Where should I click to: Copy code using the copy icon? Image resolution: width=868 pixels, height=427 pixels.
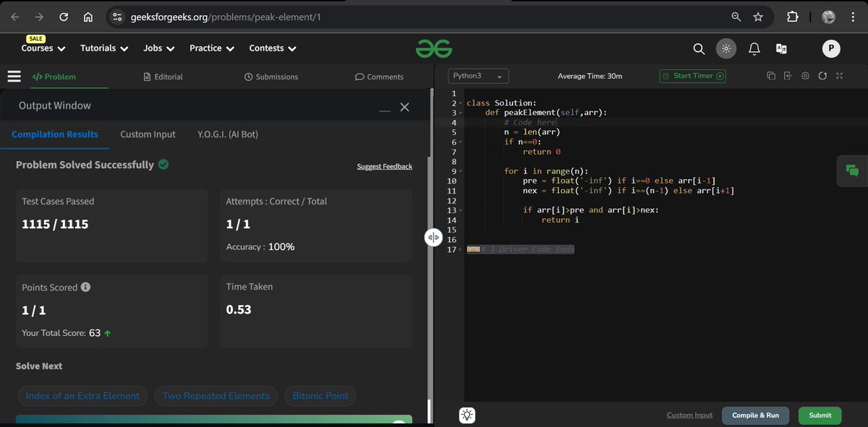tap(771, 76)
